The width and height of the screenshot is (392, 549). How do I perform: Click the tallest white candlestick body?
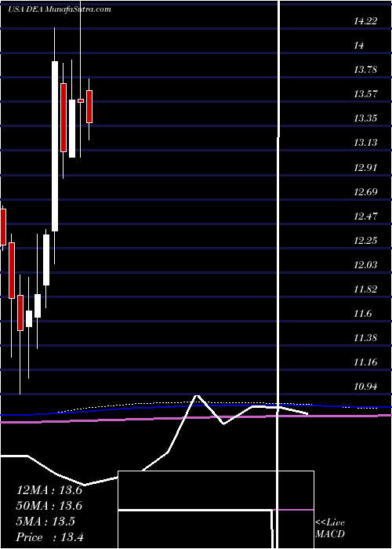pos(55,146)
